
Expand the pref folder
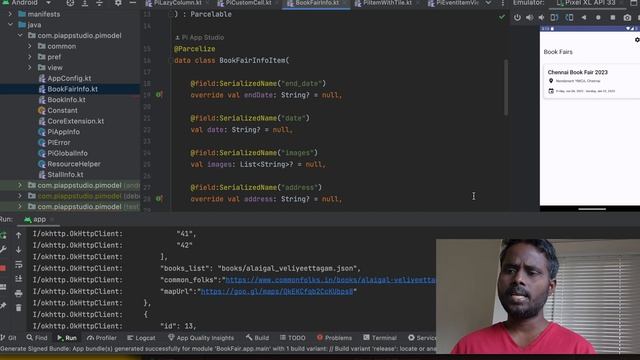tap(29, 57)
